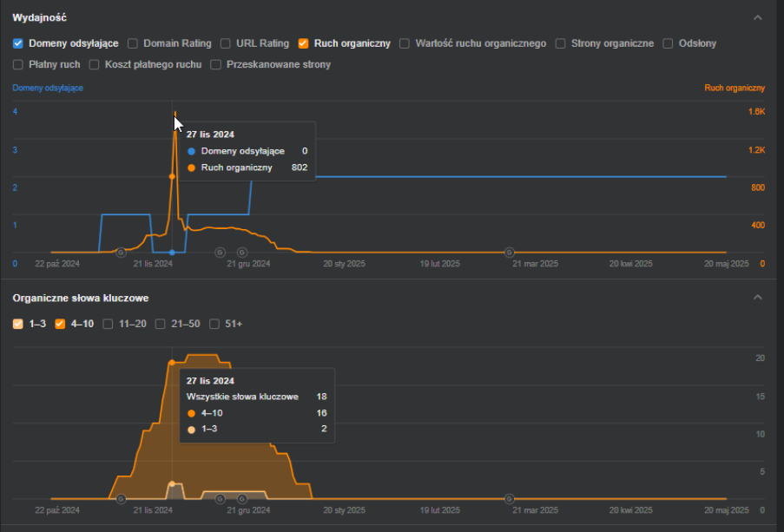This screenshot has height=532, width=784.
Task: Select the Koszt płatnego ruchu checkbox
Action: [94, 64]
